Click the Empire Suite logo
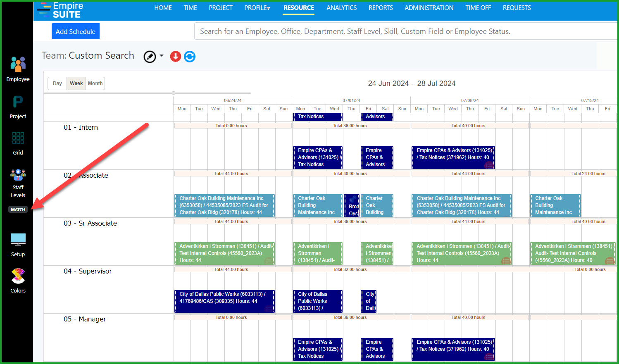Viewport: 619px width, 364px height. [60, 10]
